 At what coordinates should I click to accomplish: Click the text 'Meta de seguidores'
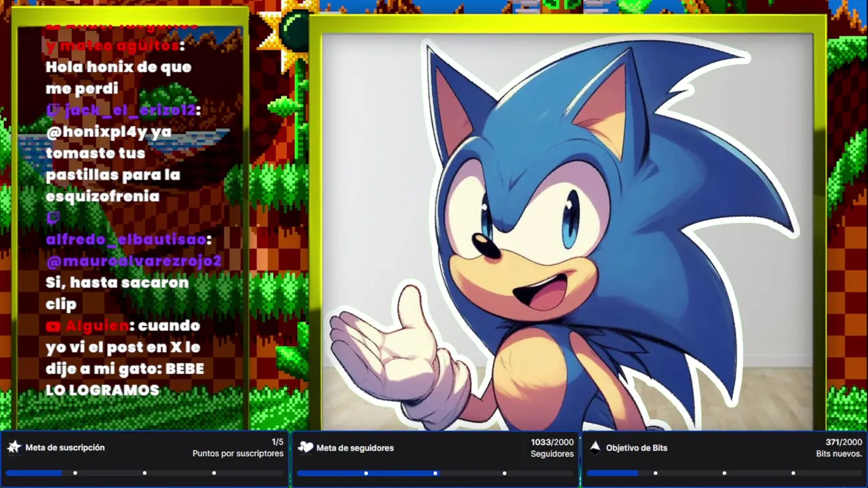[x=355, y=448]
